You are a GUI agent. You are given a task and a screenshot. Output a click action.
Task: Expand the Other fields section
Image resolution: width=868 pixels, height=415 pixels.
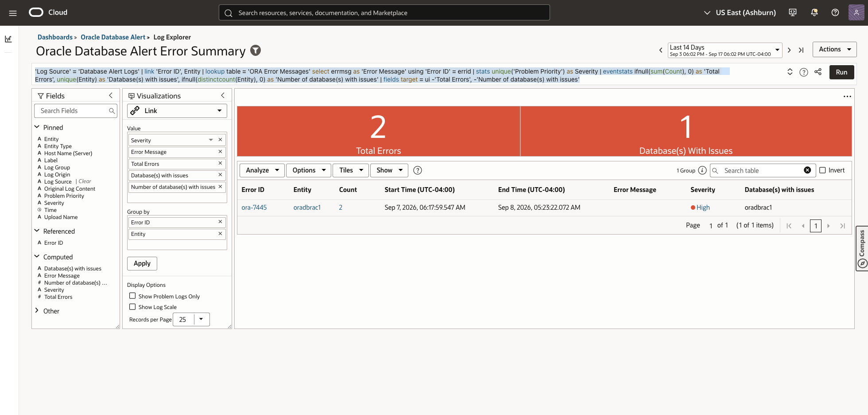tap(37, 311)
